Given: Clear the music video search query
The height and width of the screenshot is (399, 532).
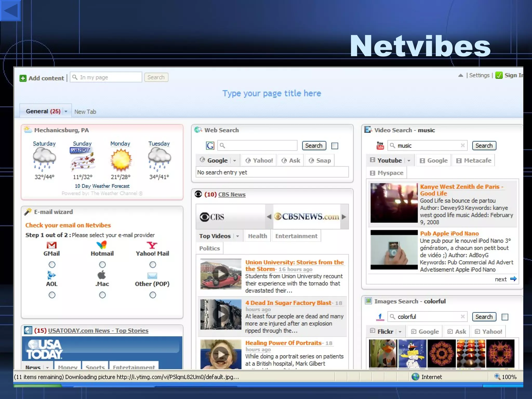Looking at the screenshot, I should pyautogui.click(x=462, y=145).
